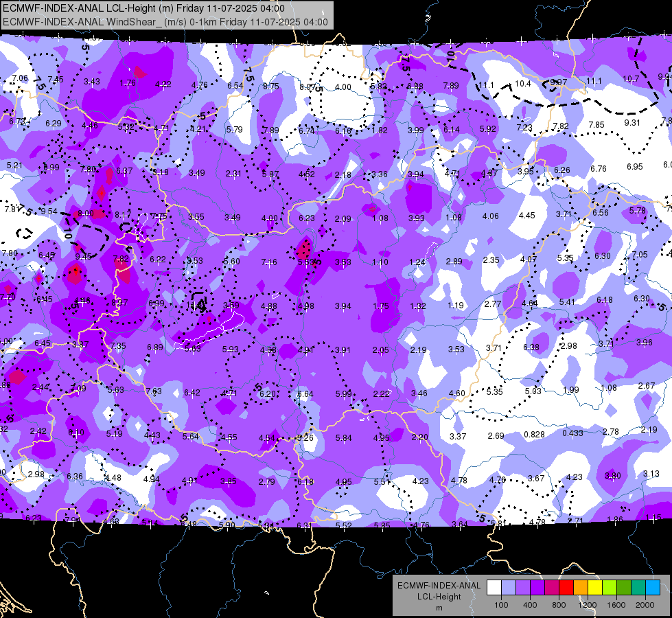The height and width of the screenshot is (618, 672).
Task: Click the yellow legend color swatch
Action: (x=595, y=588)
